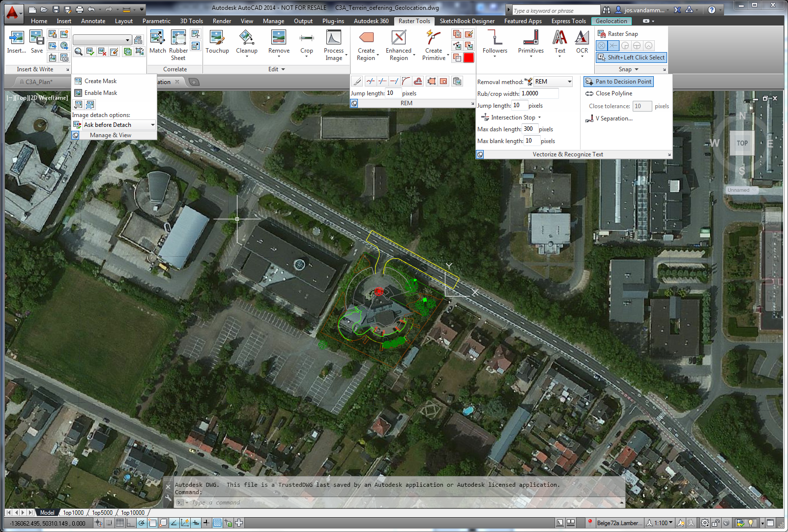Click the paste REM clipboard icon
This screenshot has height=532, width=788.
pyautogui.click(x=457, y=81)
